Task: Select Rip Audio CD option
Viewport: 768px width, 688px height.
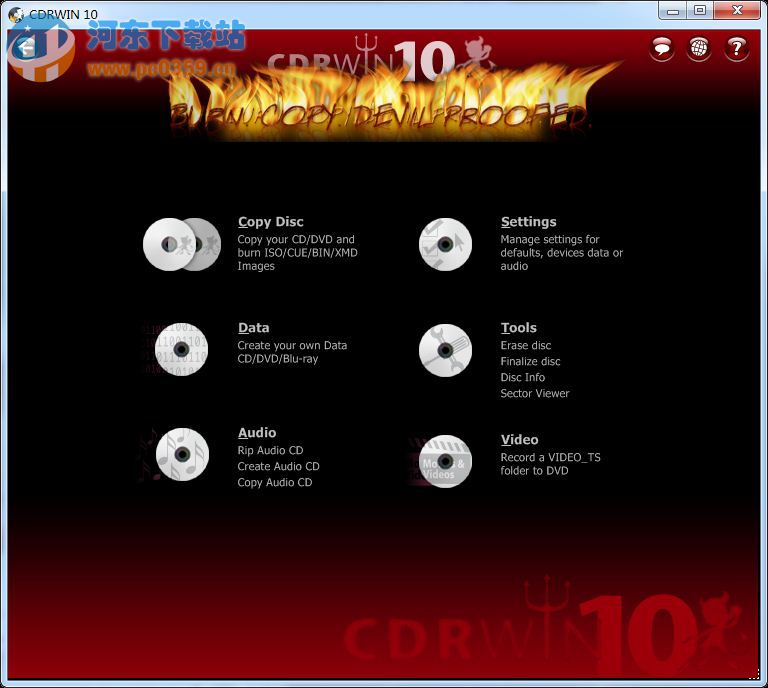Action: coord(270,451)
